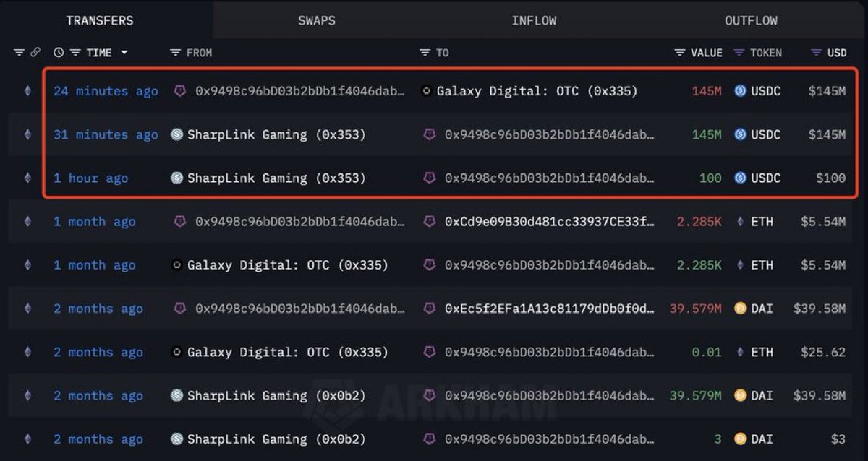Click SharpLink Gaming (0x353) in 31 minutes row

pos(276,134)
